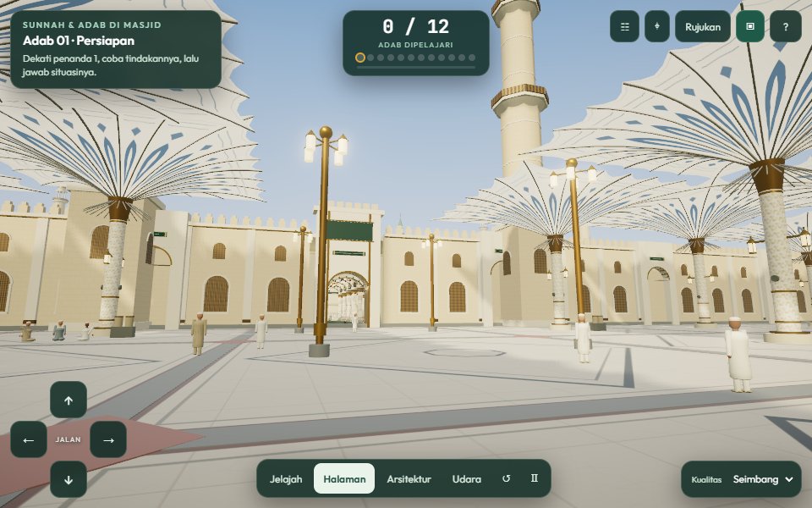
Task: Open help with the question mark button
Action: point(786,26)
